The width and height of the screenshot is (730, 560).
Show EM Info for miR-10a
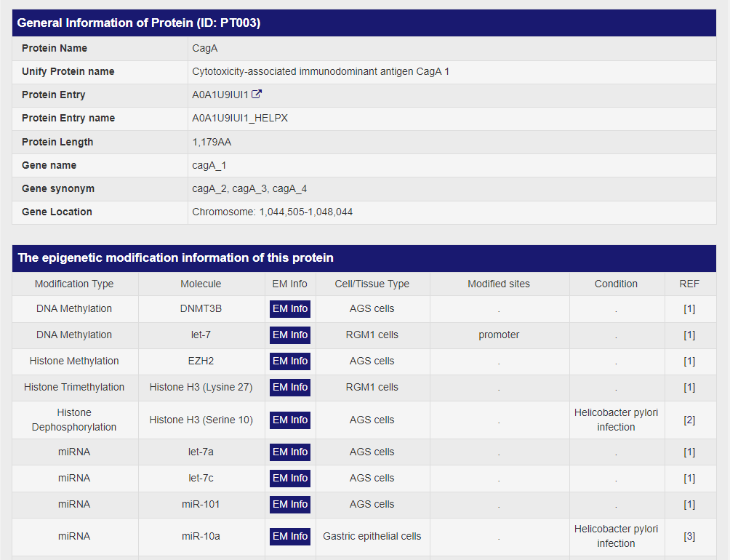pos(289,537)
